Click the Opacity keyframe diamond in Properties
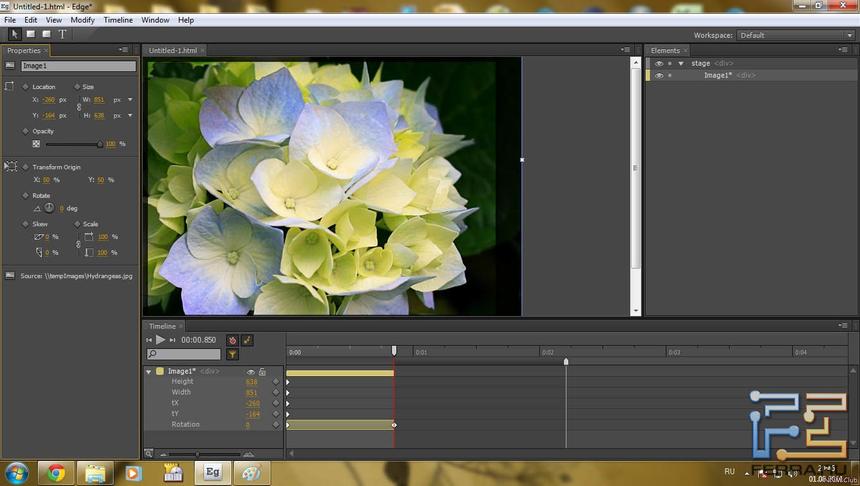This screenshot has height=486, width=860. coord(25,131)
